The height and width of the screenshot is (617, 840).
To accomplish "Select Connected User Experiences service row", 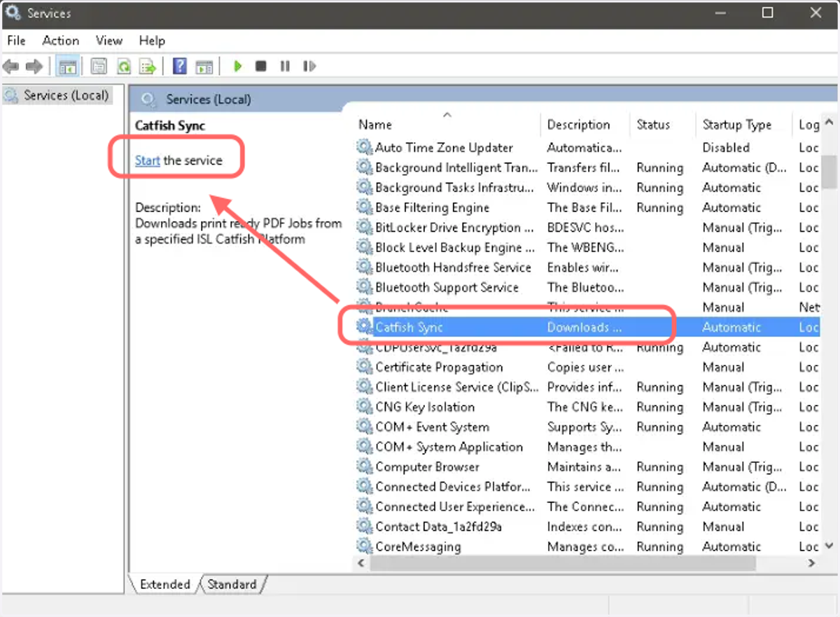I will [587, 507].
